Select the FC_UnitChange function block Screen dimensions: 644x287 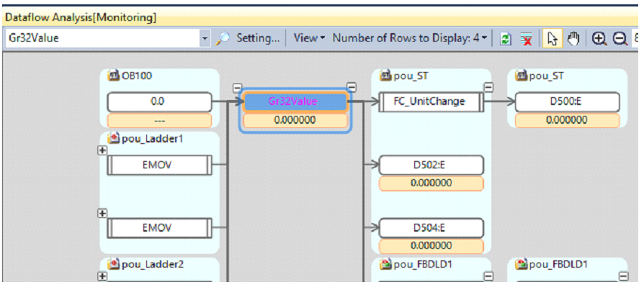click(x=431, y=102)
